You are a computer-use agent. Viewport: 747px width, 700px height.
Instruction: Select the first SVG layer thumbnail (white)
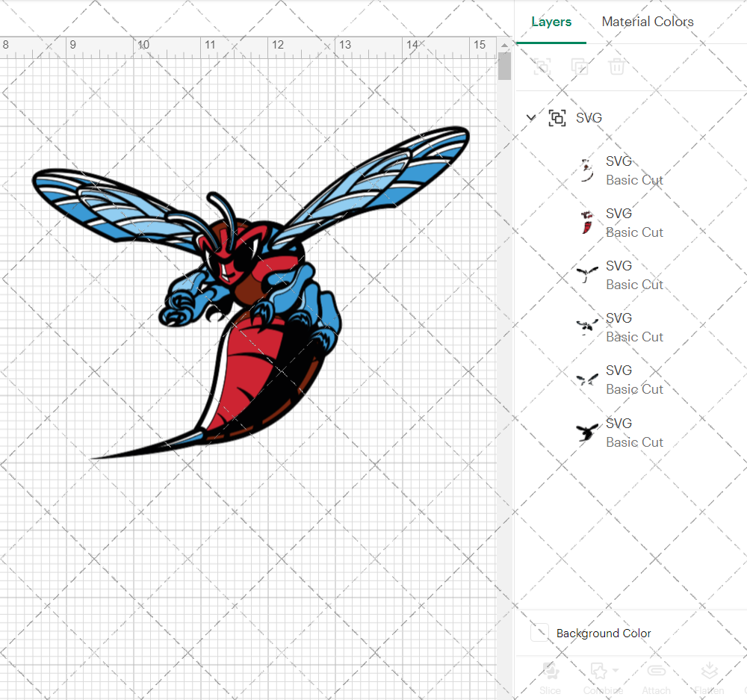587,170
